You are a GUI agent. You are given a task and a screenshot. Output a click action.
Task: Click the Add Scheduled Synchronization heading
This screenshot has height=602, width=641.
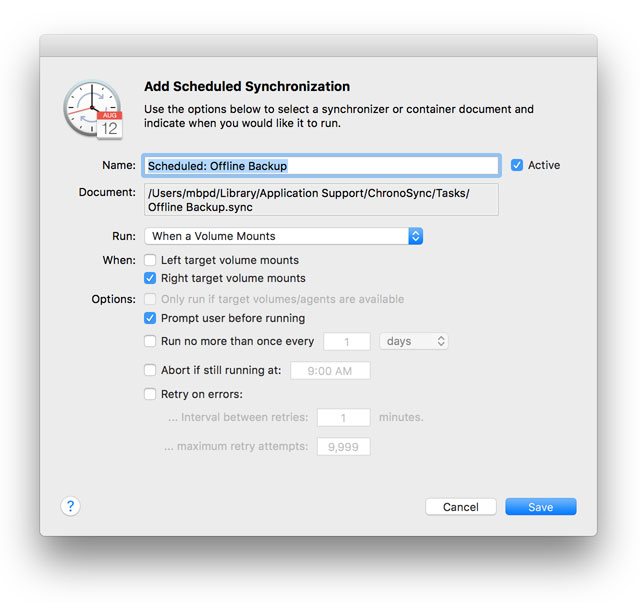(x=247, y=87)
